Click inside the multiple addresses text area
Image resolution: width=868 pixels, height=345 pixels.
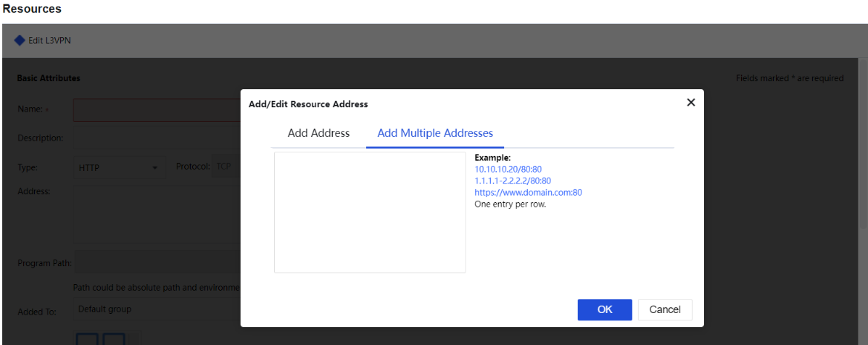369,212
